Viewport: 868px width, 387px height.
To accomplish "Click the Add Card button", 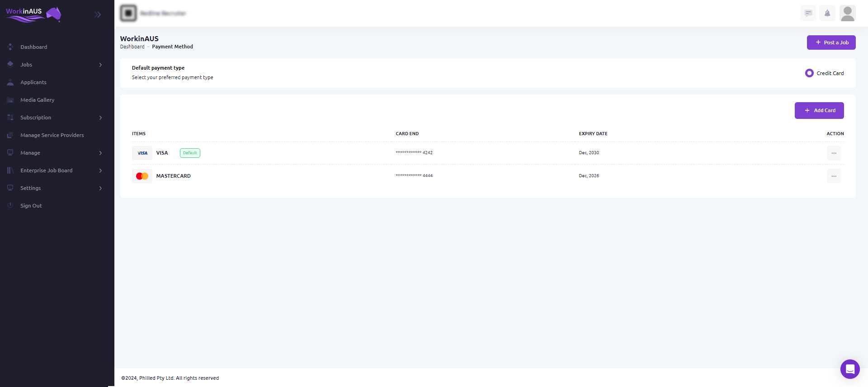I will click(819, 110).
